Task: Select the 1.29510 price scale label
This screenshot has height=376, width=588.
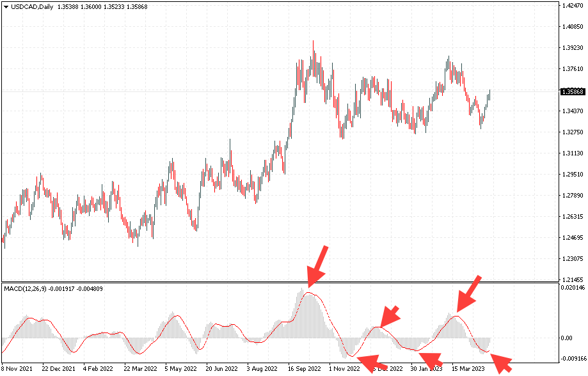Action: point(573,175)
